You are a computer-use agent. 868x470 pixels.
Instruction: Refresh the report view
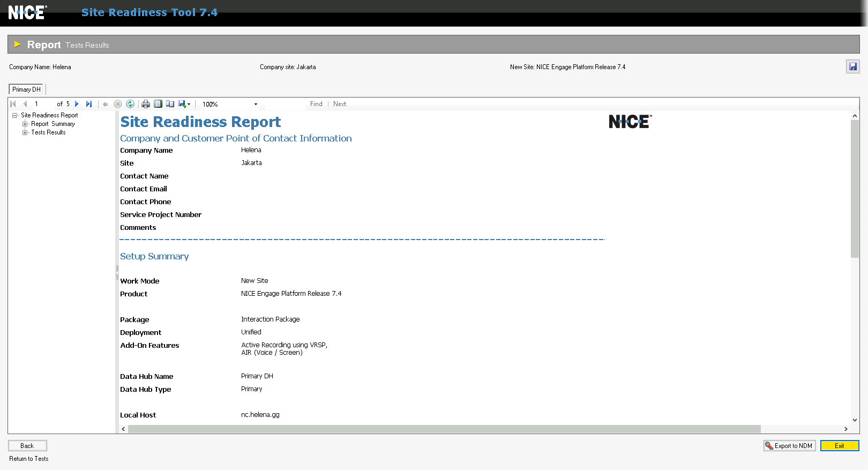(x=130, y=104)
